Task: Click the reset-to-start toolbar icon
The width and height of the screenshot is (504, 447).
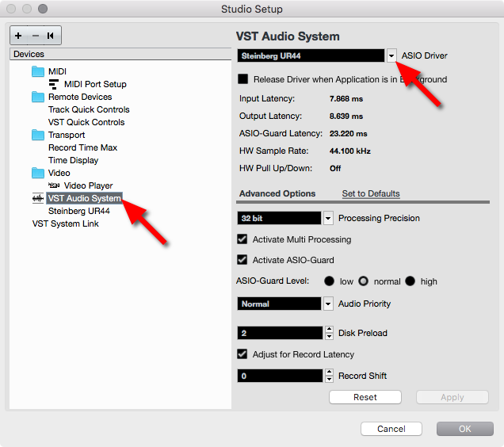Action: 51,36
